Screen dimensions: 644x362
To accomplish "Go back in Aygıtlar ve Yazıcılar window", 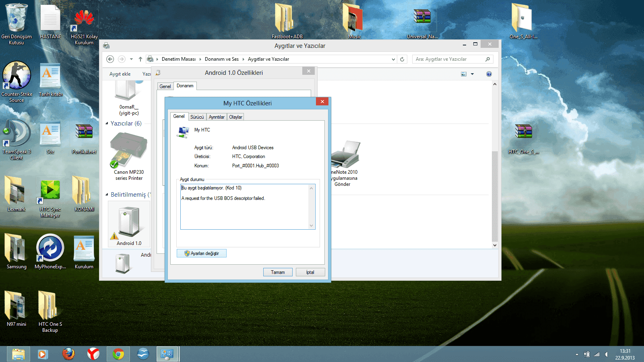I will pos(110,59).
